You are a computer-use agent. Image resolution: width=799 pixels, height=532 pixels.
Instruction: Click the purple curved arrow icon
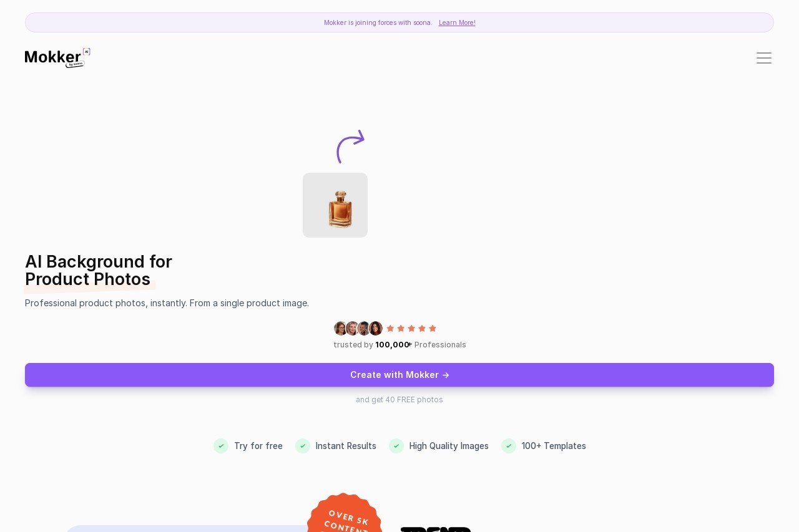tap(350, 147)
